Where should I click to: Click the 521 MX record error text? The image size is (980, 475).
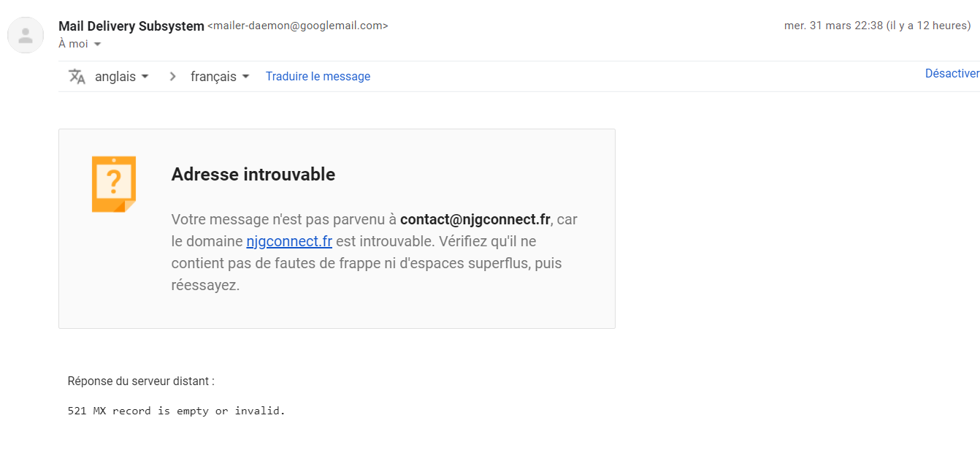(176, 411)
